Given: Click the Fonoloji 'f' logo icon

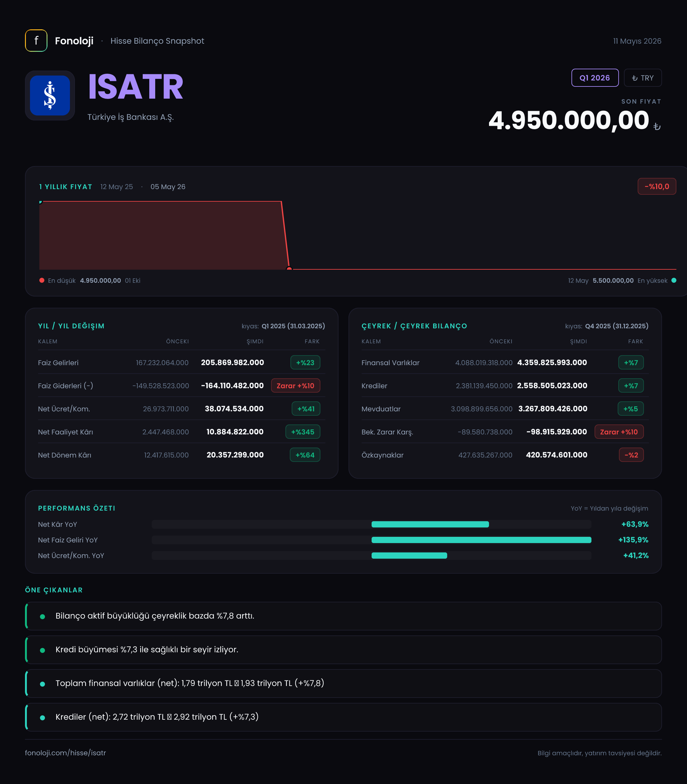Looking at the screenshot, I should [36, 41].
